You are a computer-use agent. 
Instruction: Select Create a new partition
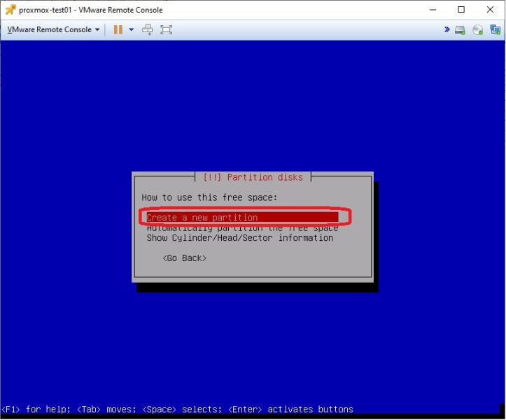coord(242,217)
